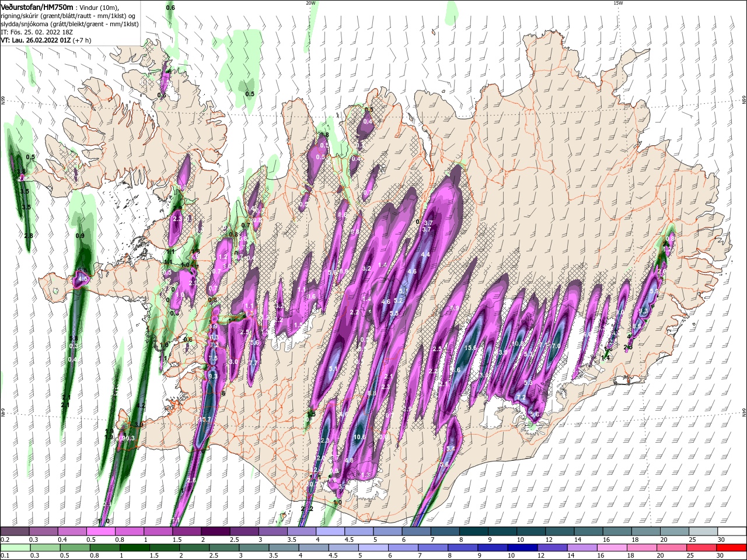The height and width of the screenshot is (560, 747).
Task: Click the 15.6 precipitation value on map
Action: point(470,348)
